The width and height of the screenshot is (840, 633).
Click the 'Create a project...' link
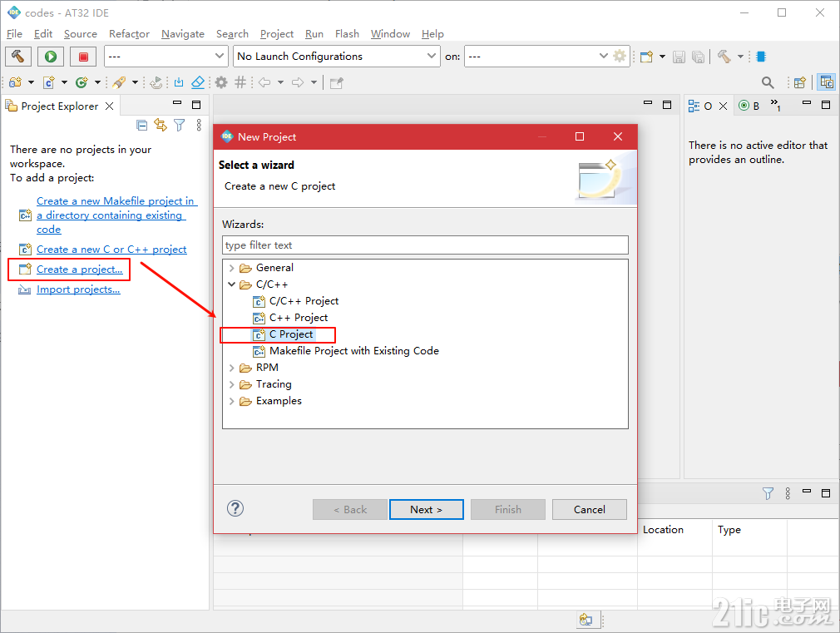(x=79, y=269)
